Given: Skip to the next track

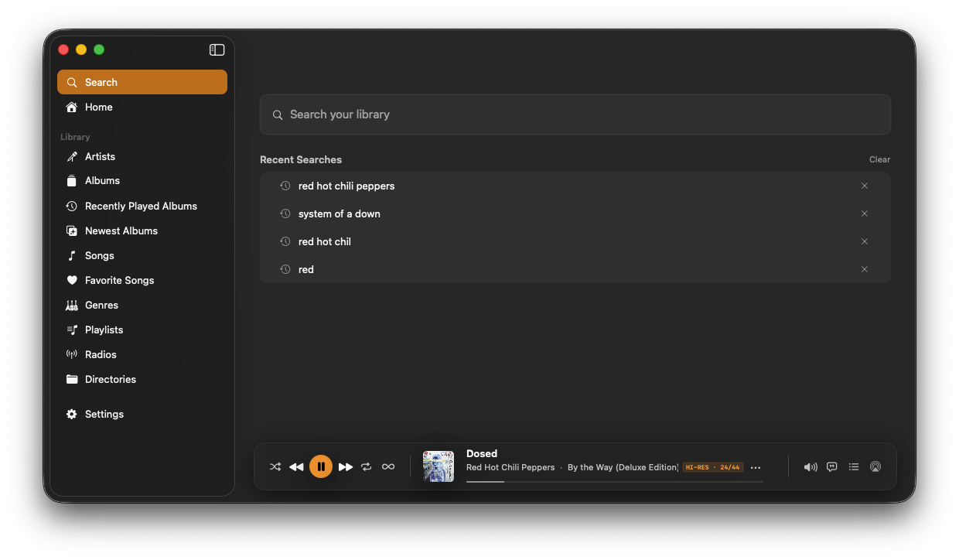Looking at the screenshot, I should click(345, 466).
